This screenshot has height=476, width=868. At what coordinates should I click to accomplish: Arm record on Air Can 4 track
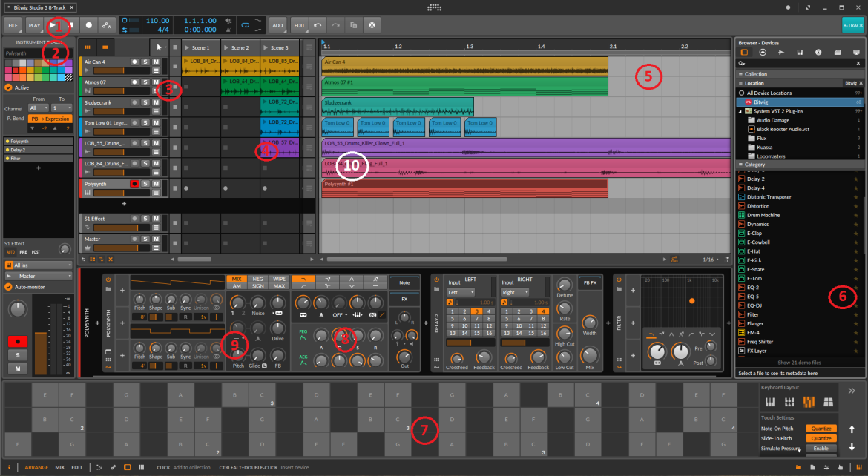pyautogui.click(x=134, y=62)
